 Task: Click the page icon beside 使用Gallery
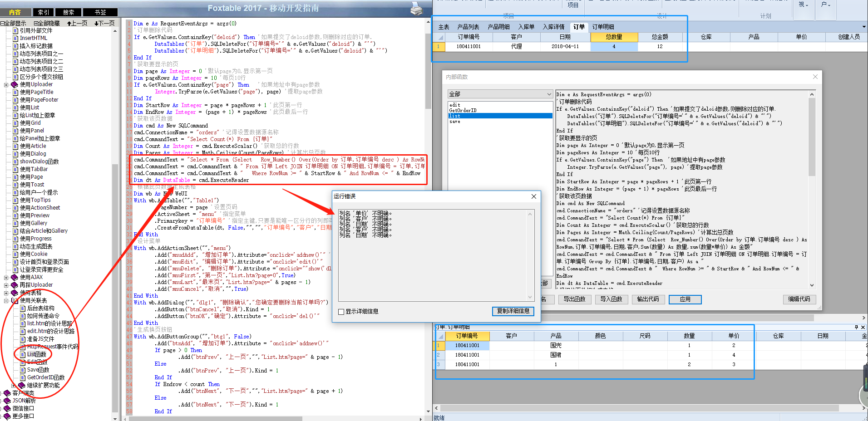point(15,223)
